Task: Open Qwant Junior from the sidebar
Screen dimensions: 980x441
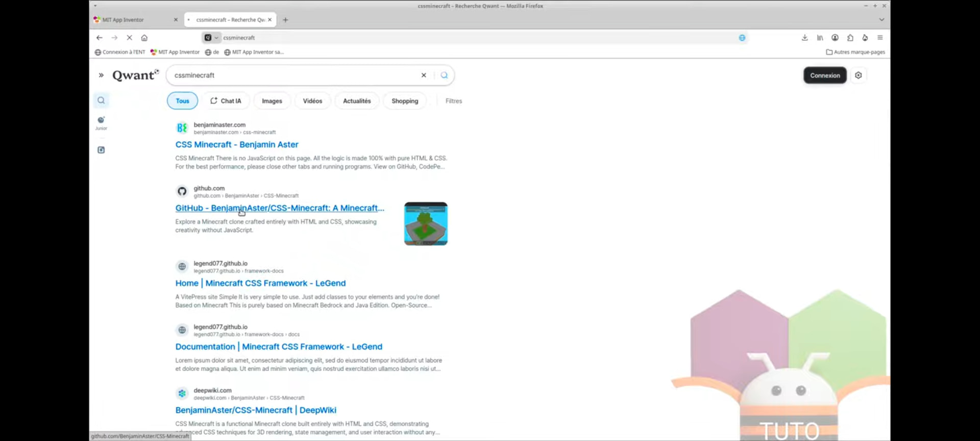Action: point(101,123)
